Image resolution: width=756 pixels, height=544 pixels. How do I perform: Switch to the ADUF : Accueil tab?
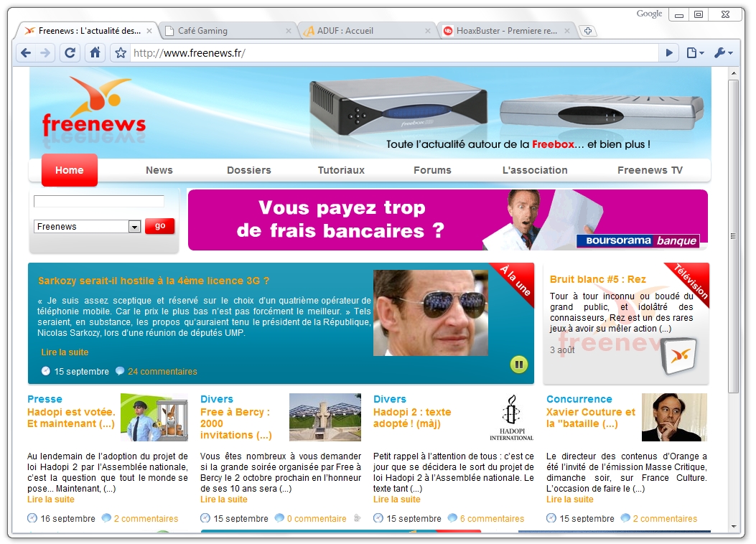pos(364,31)
